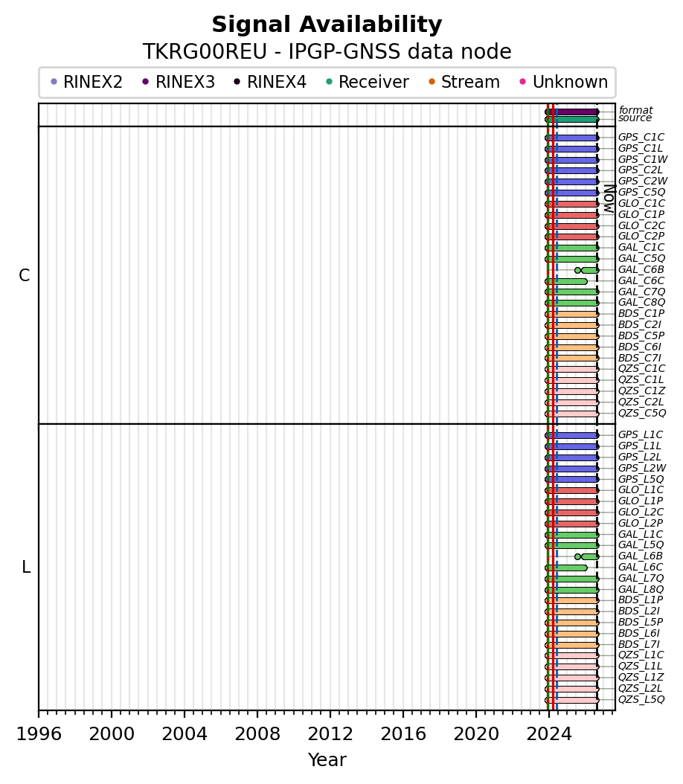Select the L group axis label
The height and width of the screenshot is (784, 683).
click(26, 567)
